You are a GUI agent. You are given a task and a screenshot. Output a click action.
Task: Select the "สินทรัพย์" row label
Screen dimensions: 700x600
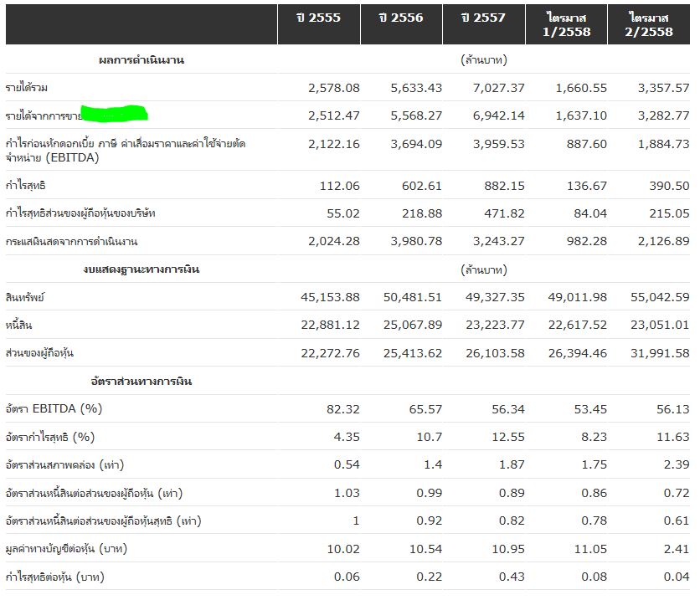(x=26, y=297)
